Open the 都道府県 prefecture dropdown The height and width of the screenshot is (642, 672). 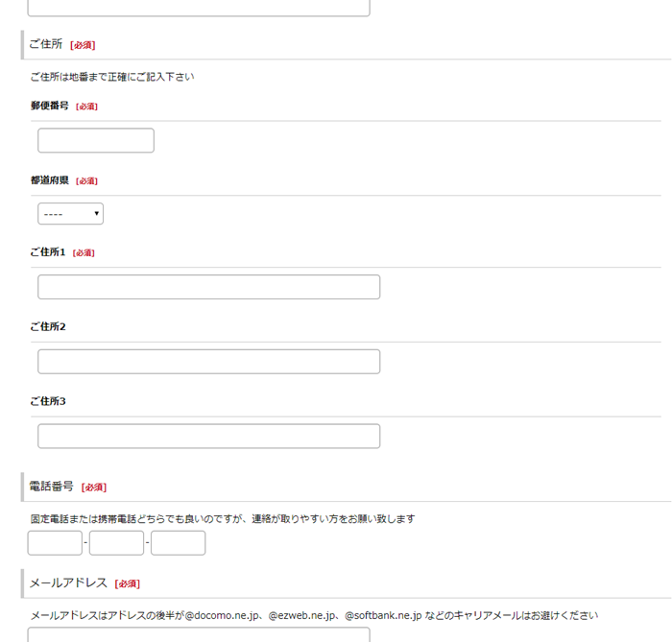(x=71, y=214)
